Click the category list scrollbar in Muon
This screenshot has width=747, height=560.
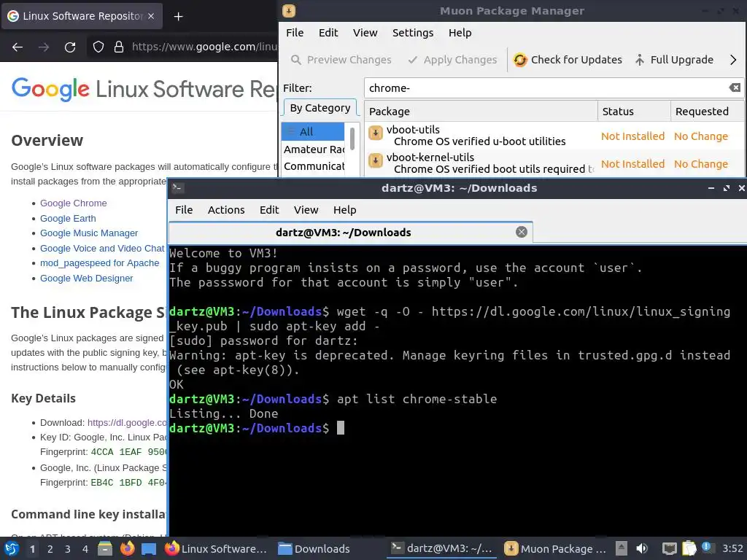(x=352, y=139)
